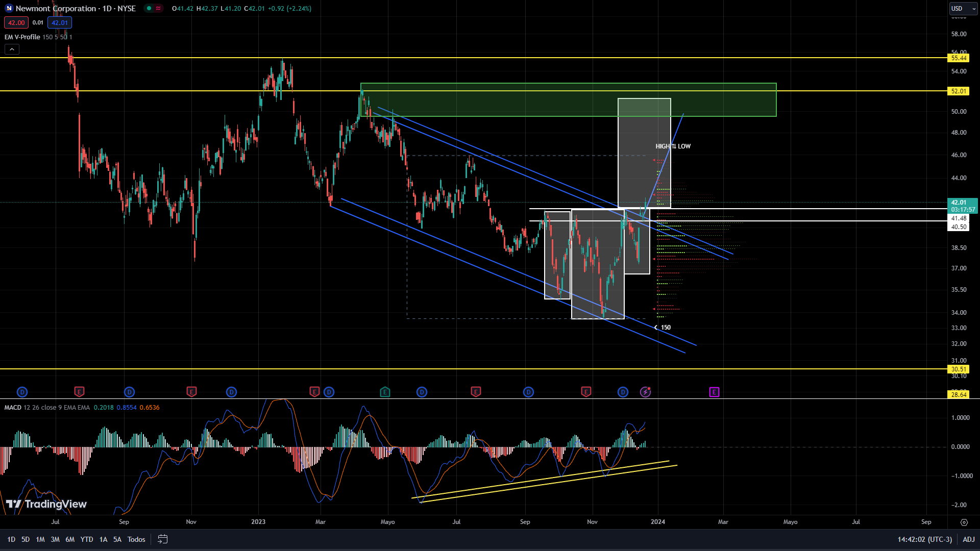This screenshot has width=980, height=551.
Task: Select the 3M time range
Action: point(55,539)
